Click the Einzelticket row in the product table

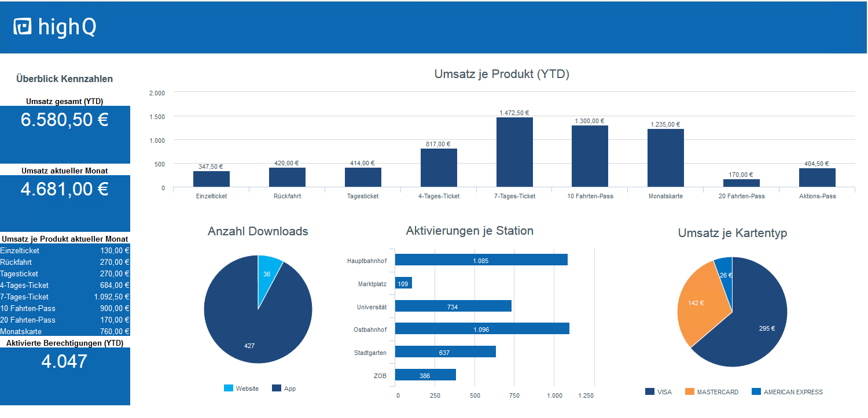[65, 250]
